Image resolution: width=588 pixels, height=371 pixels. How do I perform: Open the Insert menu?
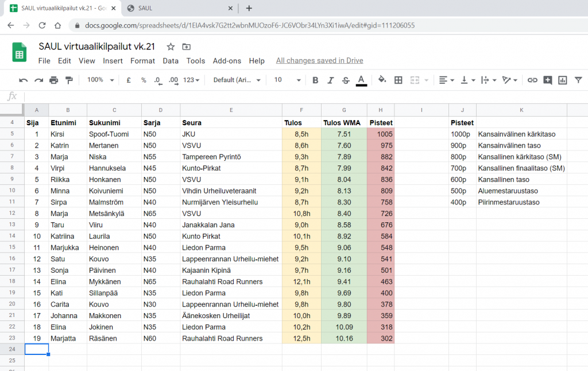pos(113,61)
